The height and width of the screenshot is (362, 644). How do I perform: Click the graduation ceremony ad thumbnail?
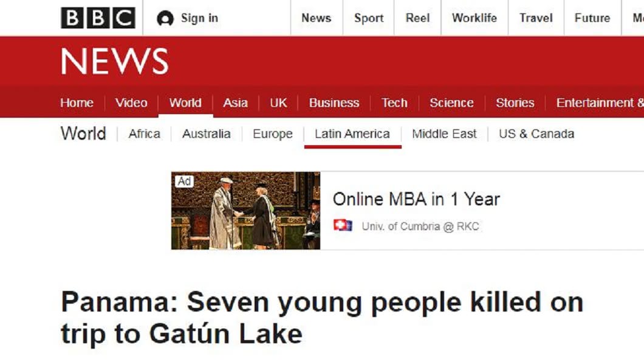(x=245, y=211)
